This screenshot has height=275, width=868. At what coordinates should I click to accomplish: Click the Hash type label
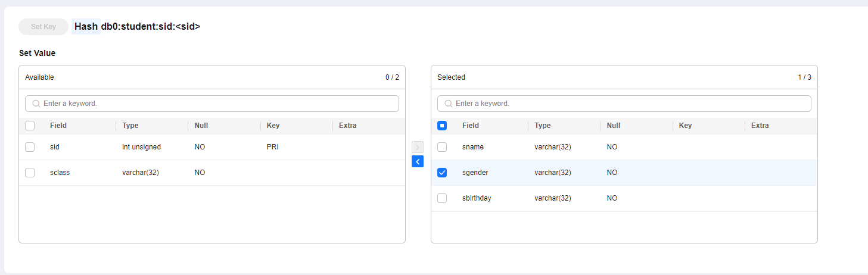pos(86,27)
